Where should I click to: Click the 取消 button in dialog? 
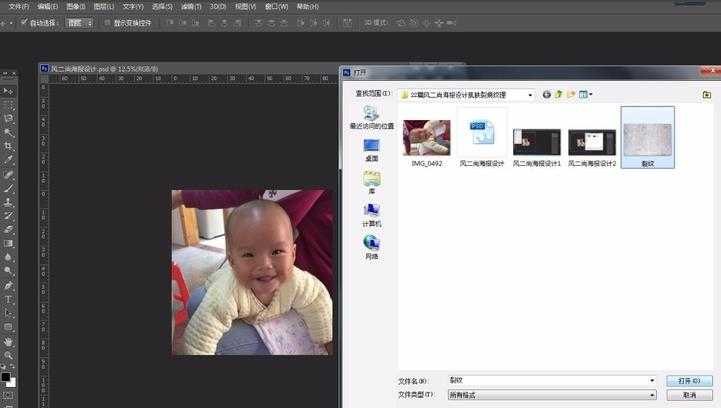689,395
